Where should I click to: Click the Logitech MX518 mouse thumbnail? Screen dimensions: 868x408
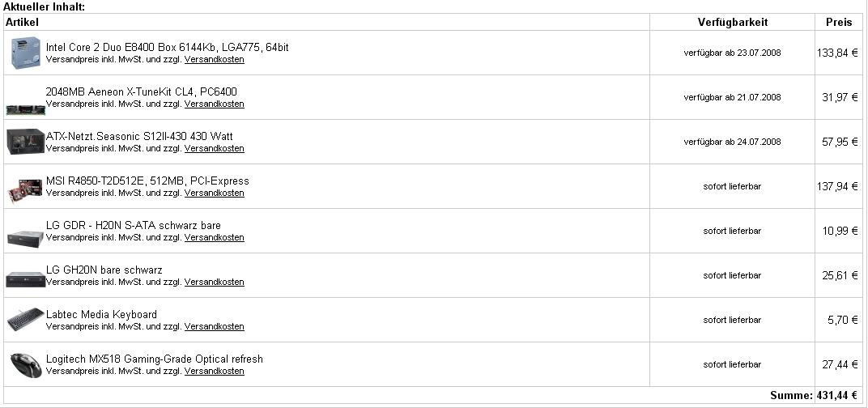pos(26,365)
